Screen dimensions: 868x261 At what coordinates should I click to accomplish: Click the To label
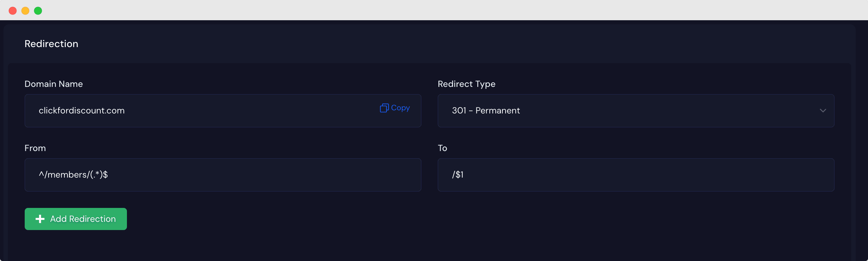coord(442,148)
